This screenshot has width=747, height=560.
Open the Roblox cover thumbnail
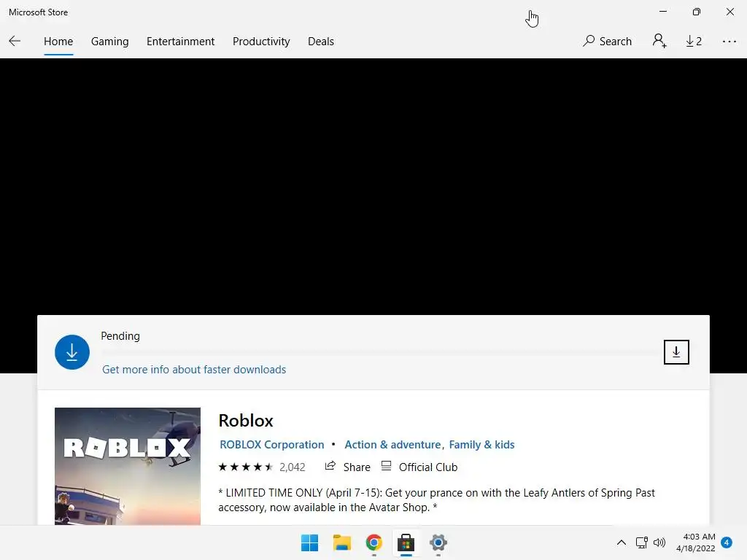pyautogui.click(x=128, y=466)
